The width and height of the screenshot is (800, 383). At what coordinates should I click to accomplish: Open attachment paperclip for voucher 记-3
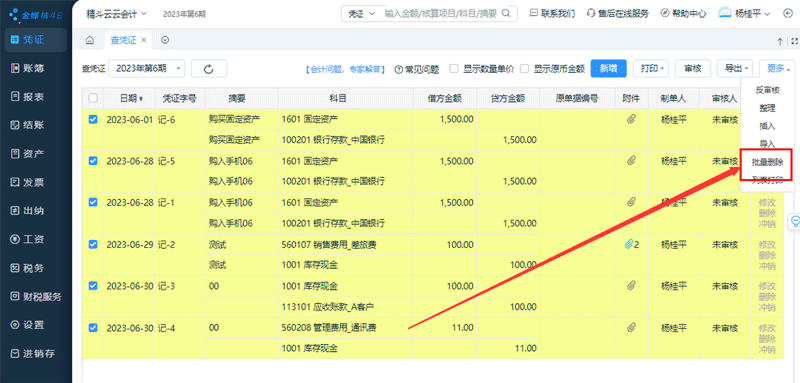click(631, 286)
